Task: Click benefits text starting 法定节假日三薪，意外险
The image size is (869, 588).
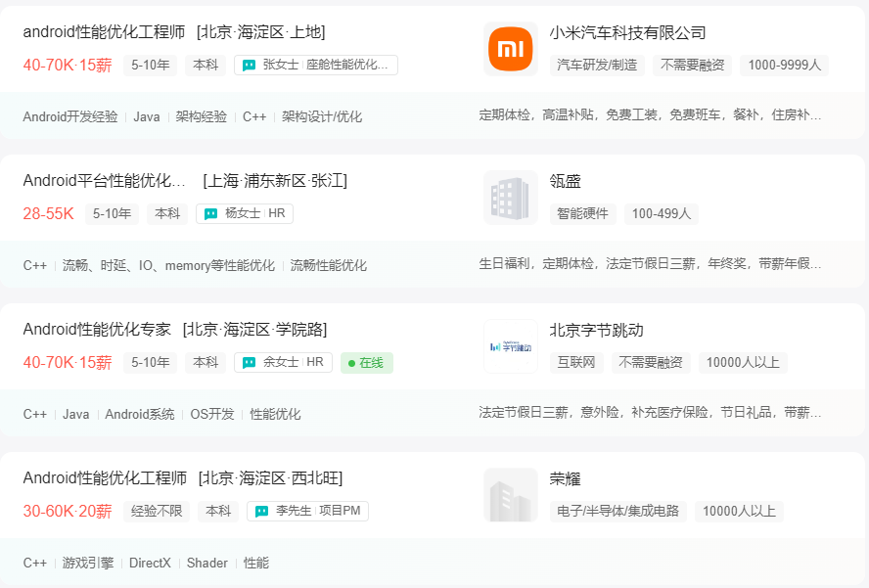Action: 650,412
